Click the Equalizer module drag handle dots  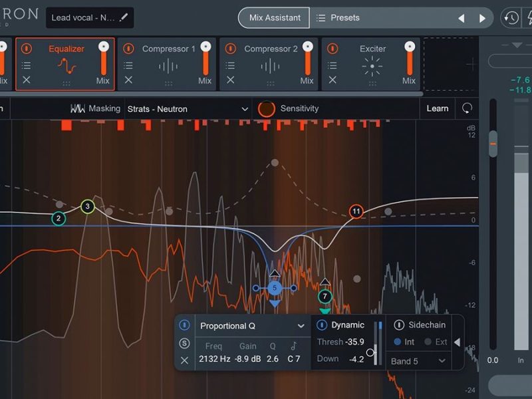66,84
